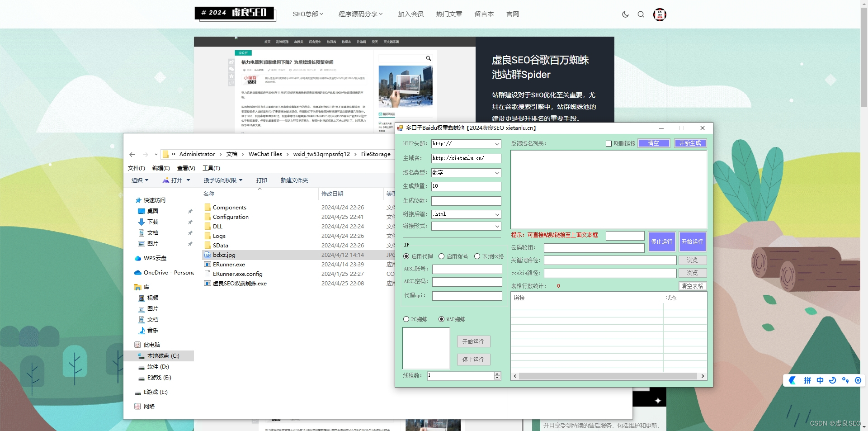Viewport: 868px width, 431px height.
Task: Click 新建文件夹 in Explorer toolbar
Action: pos(294,180)
